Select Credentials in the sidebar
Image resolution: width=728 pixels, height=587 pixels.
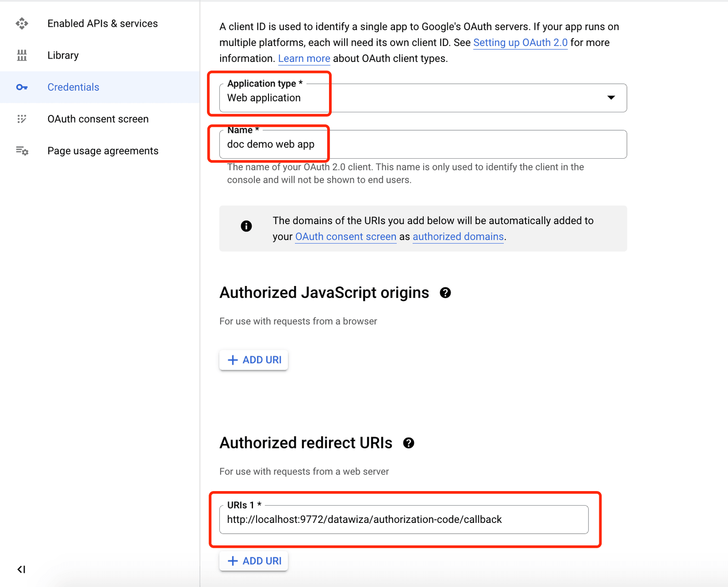tap(100, 87)
